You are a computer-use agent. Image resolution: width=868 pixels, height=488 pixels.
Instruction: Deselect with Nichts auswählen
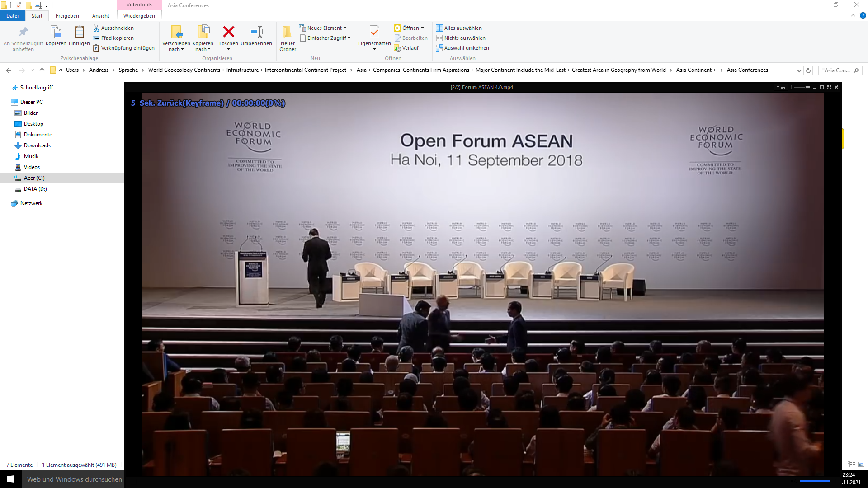pos(460,38)
